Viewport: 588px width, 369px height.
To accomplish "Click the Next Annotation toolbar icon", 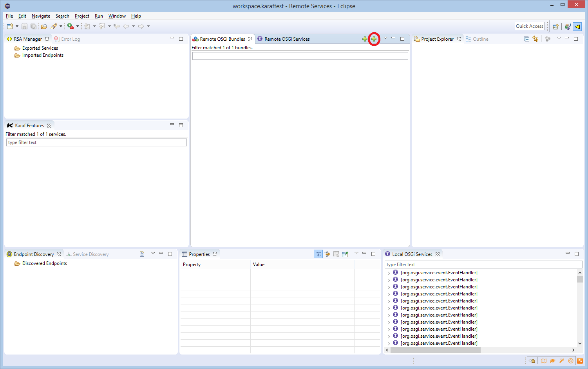I will click(x=87, y=26).
